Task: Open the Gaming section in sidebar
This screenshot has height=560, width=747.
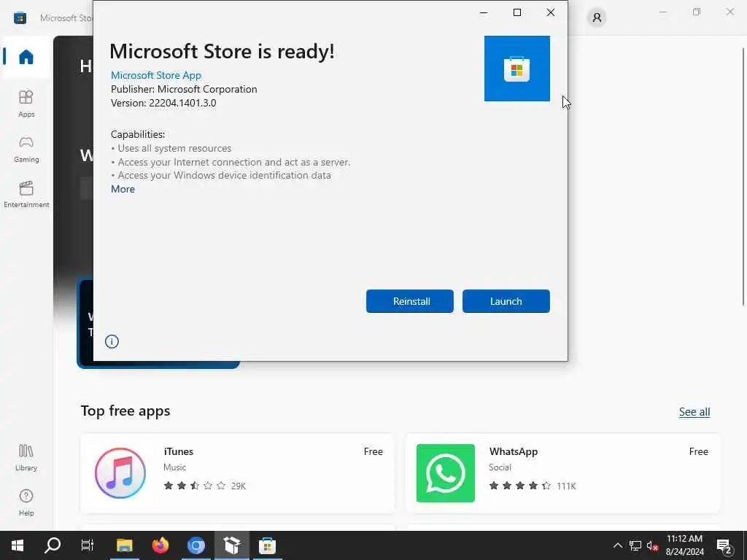Action: tap(26, 149)
